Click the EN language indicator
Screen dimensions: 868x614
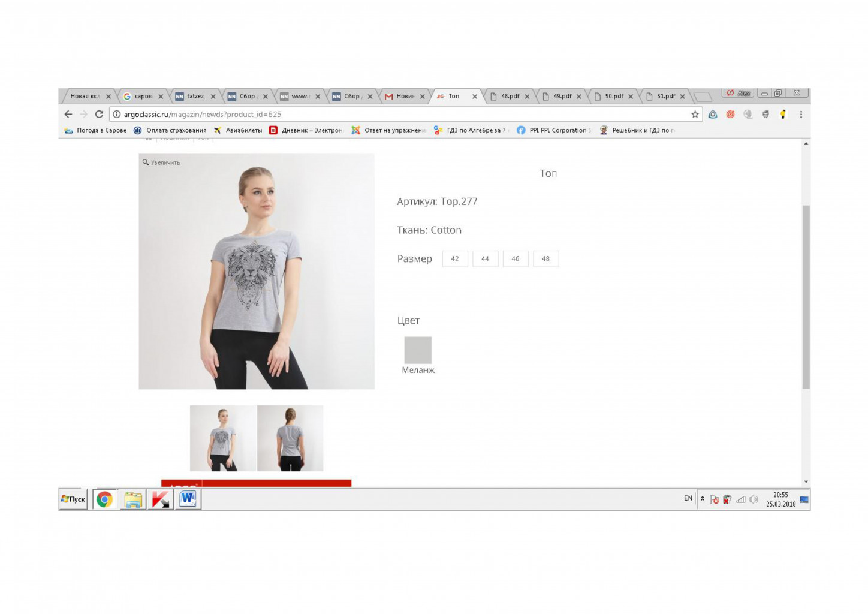coord(688,498)
